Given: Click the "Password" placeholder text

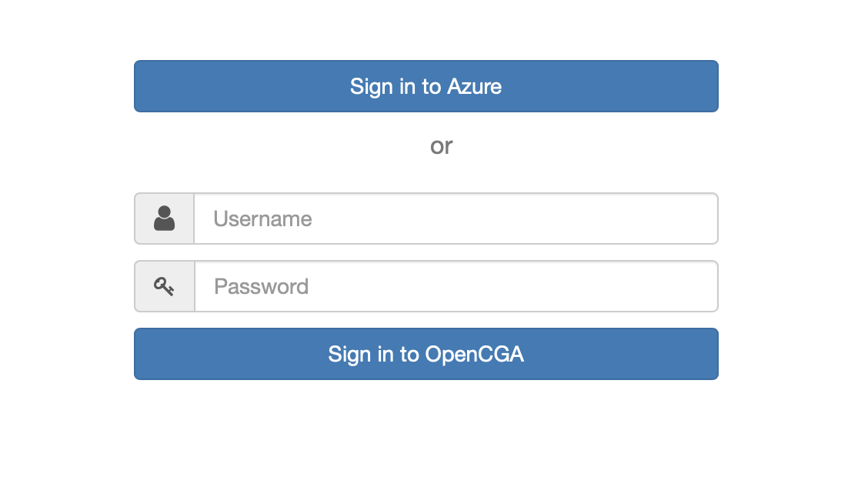Looking at the screenshot, I should tap(261, 287).
